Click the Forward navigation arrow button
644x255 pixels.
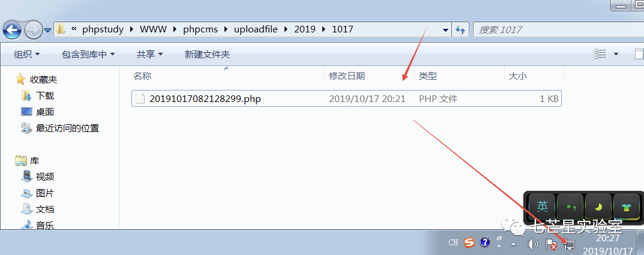pyautogui.click(x=33, y=29)
